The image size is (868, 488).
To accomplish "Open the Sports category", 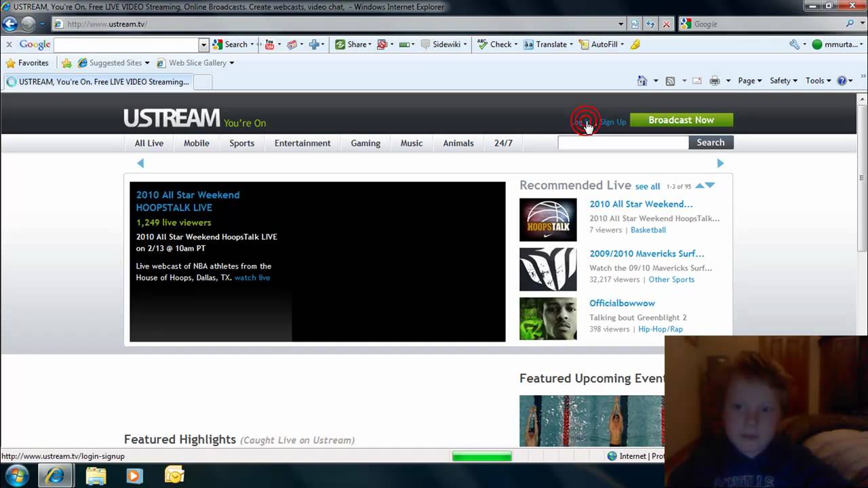I will (242, 143).
